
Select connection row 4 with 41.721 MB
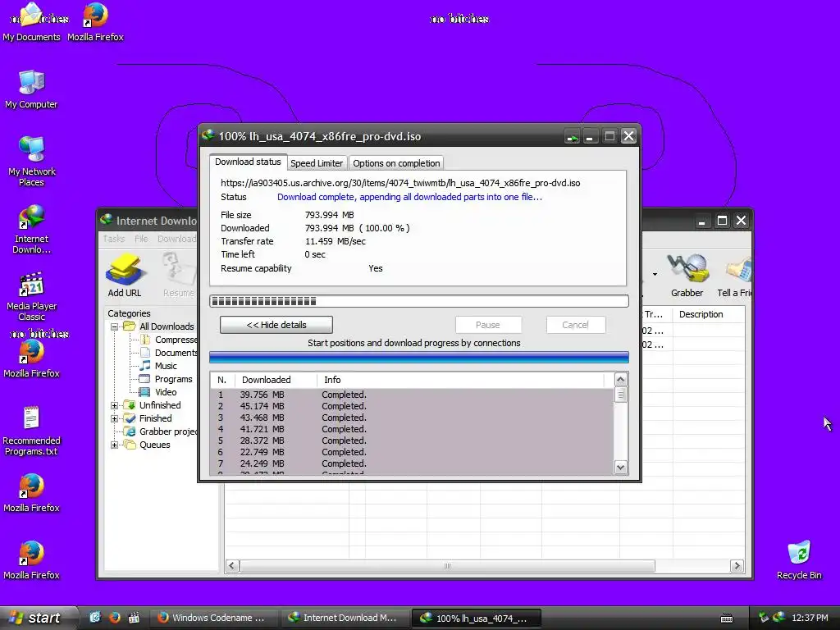coord(412,429)
